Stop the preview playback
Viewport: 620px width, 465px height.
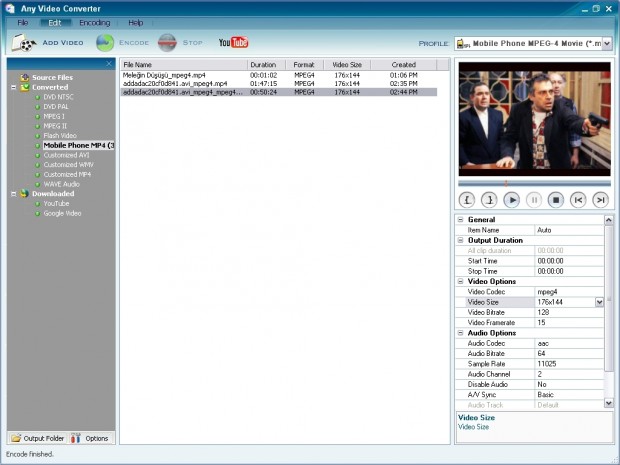(556, 200)
